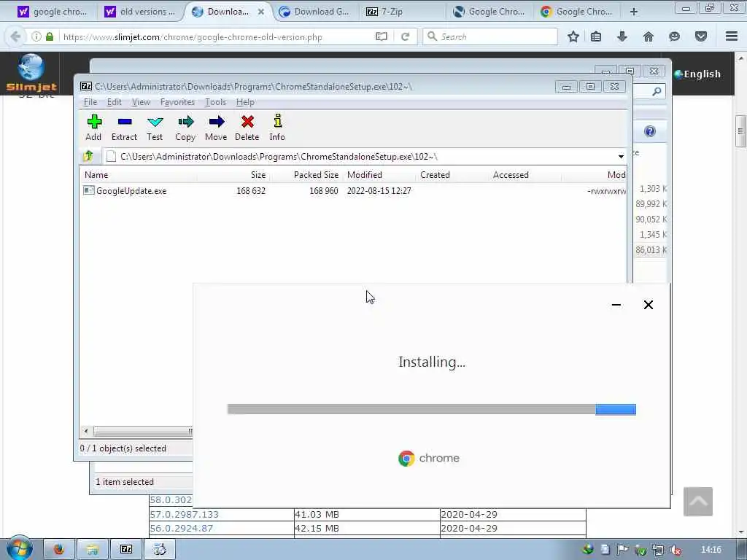The height and width of the screenshot is (560, 747).
Task: Open the 7-Zip Favorites menu
Action: tap(177, 102)
